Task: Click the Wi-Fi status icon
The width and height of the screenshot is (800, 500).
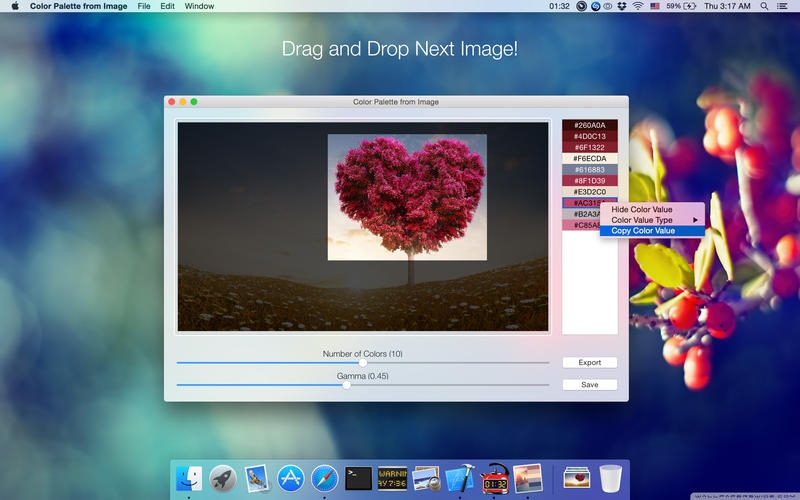Action: 637,6
